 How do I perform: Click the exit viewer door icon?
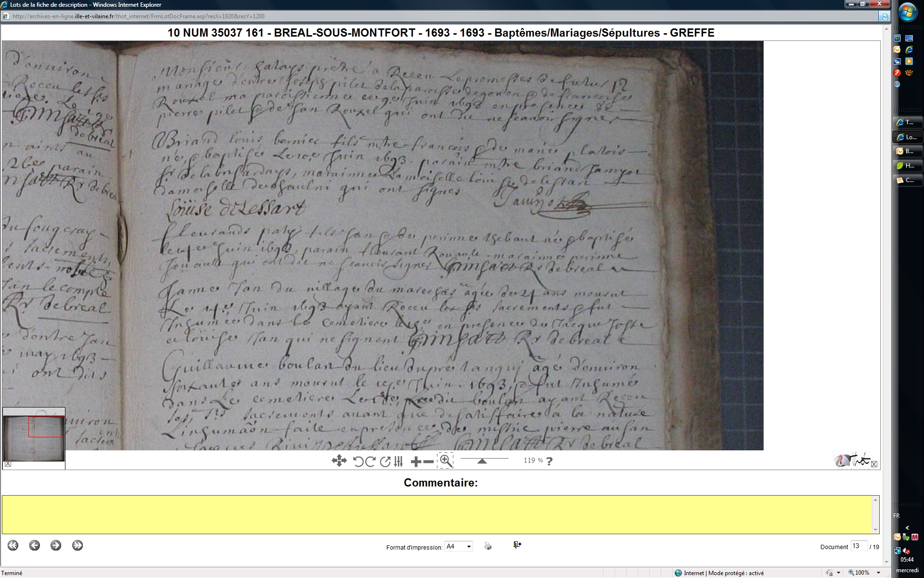[517, 545]
